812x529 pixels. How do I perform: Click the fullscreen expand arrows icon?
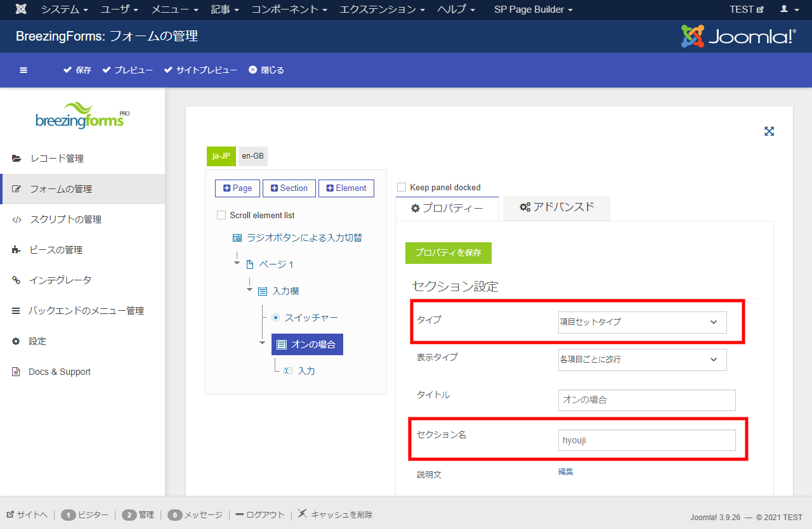[769, 131]
